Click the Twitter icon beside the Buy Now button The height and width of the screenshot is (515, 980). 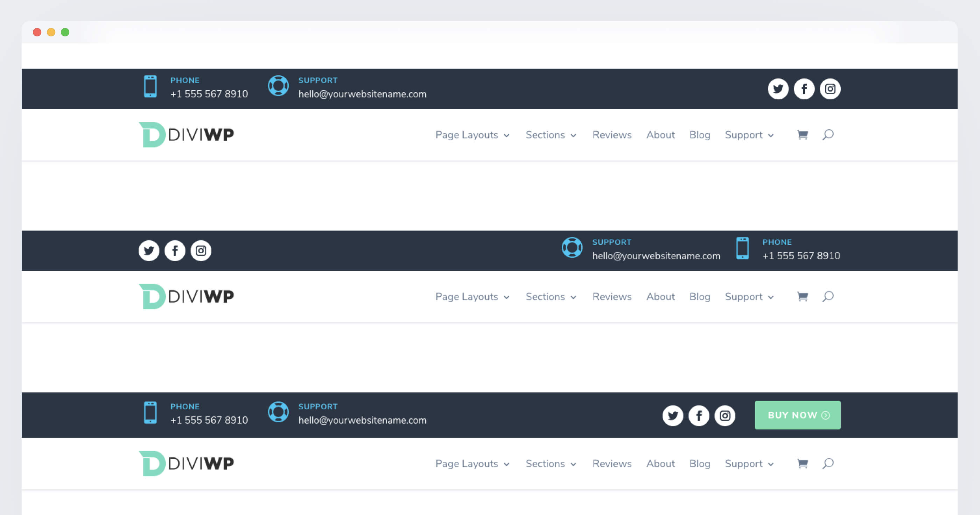coord(673,415)
